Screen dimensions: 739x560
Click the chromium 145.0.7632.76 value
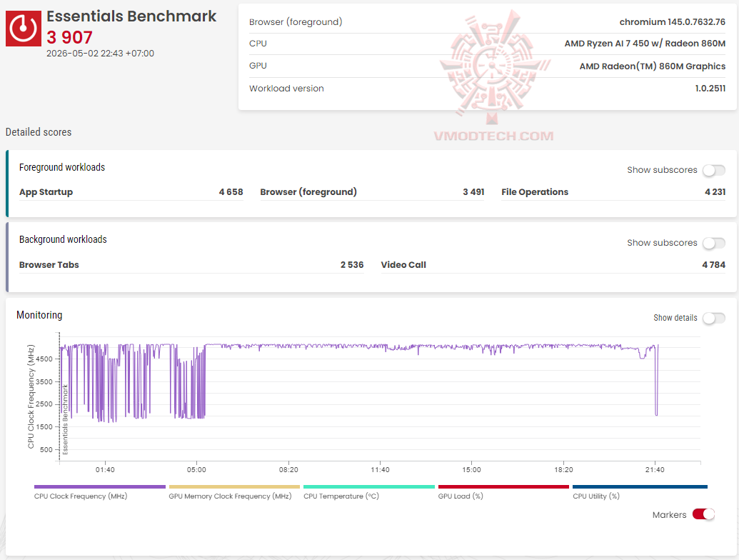tap(672, 22)
